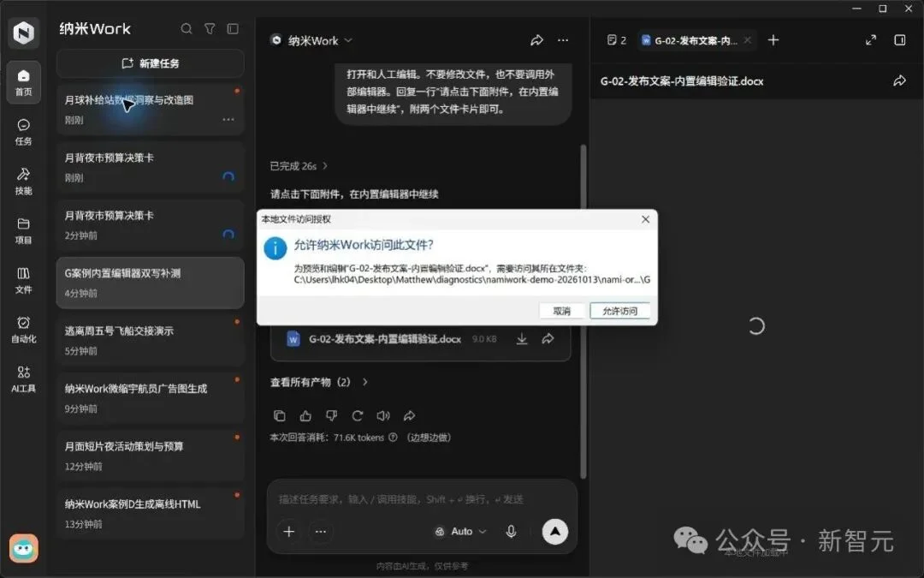Open the AI工具 sidebar item
The width and height of the screenshot is (924, 578).
point(24,379)
